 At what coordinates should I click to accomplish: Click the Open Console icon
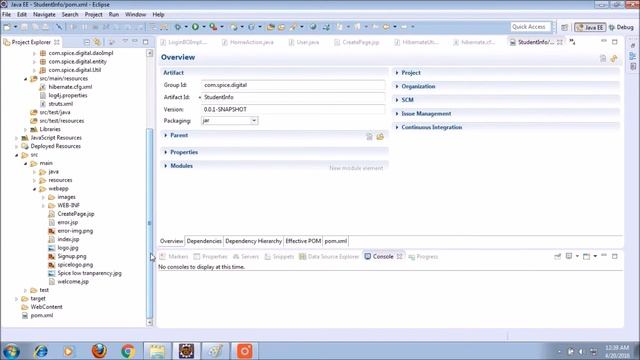coord(587,256)
